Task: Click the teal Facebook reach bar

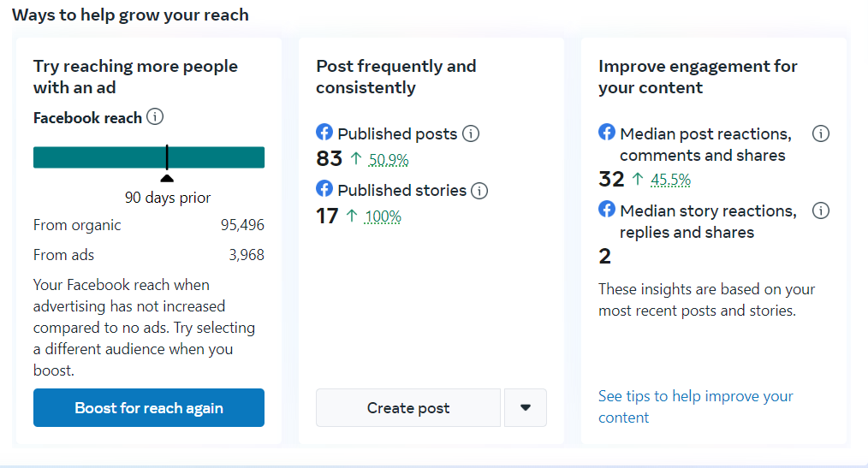Action: [103, 157]
